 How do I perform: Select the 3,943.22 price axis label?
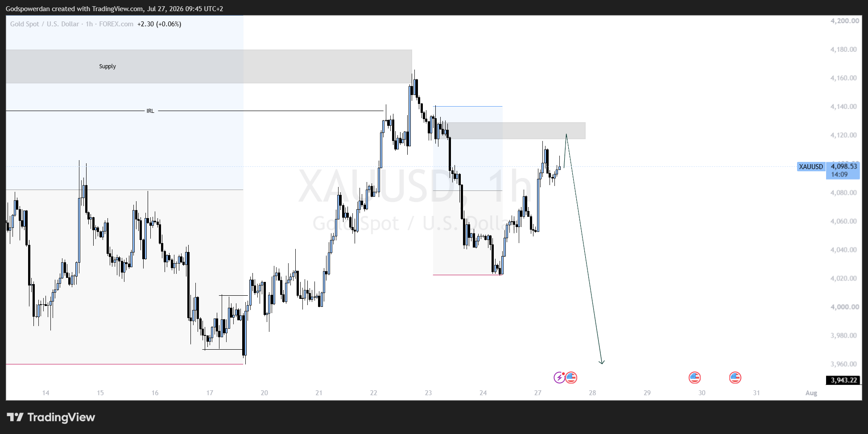[x=843, y=380]
